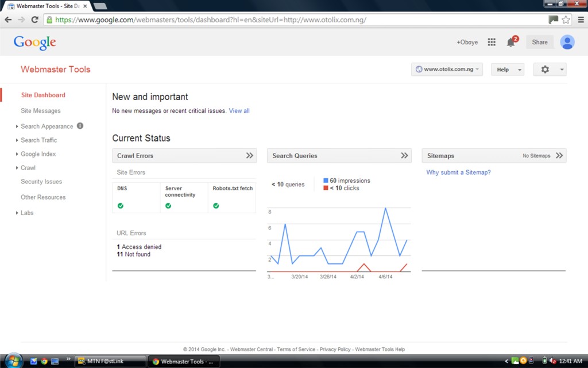Image resolution: width=588 pixels, height=368 pixels.
Task: Click the browser back arrow
Action: pos(8,20)
